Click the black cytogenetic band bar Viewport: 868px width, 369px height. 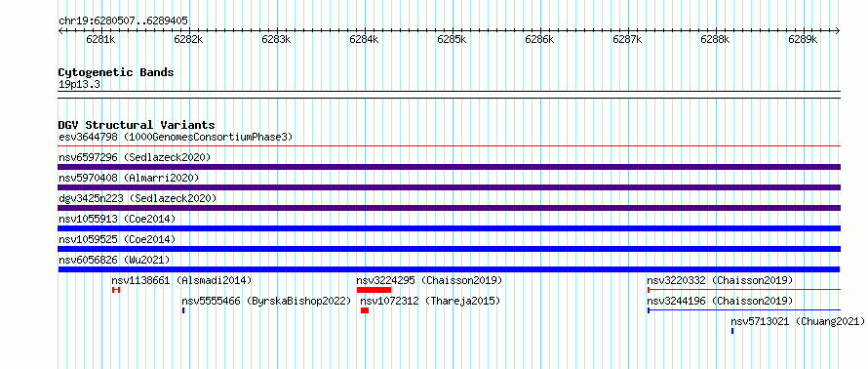(449, 95)
